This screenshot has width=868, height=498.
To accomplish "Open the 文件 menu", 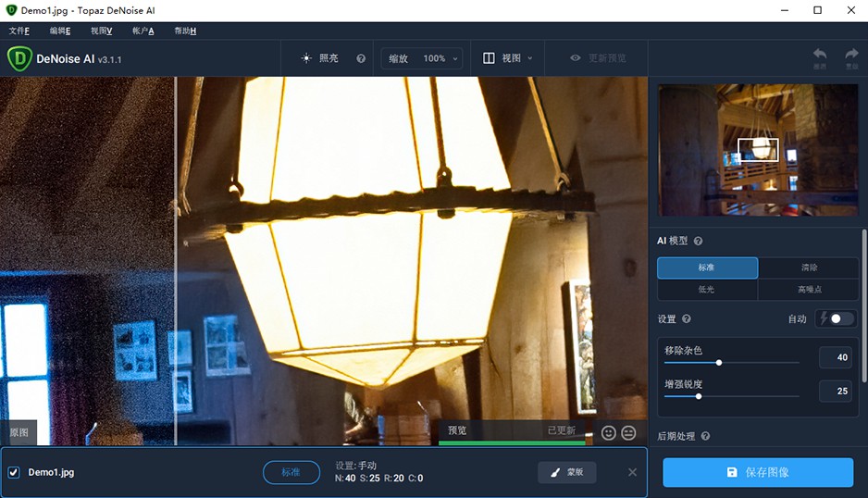I will click(x=19, y=31).
